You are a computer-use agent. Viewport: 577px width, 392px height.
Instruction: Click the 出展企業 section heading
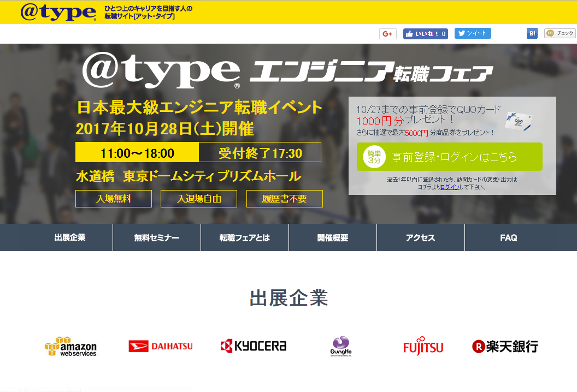pyautogui.click(x=289, y=298)
